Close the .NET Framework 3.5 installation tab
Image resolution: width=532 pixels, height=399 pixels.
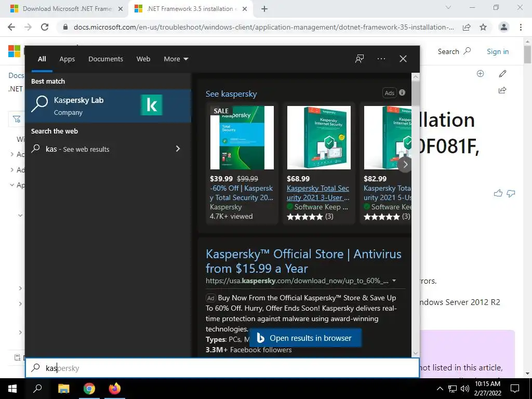pos(245,9)
